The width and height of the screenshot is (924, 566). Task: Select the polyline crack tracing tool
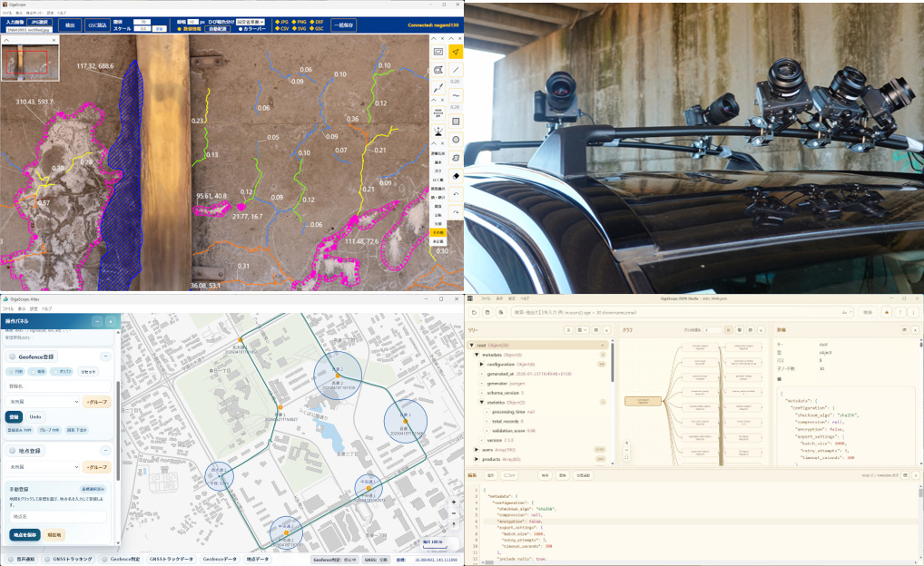pos(437,87)
